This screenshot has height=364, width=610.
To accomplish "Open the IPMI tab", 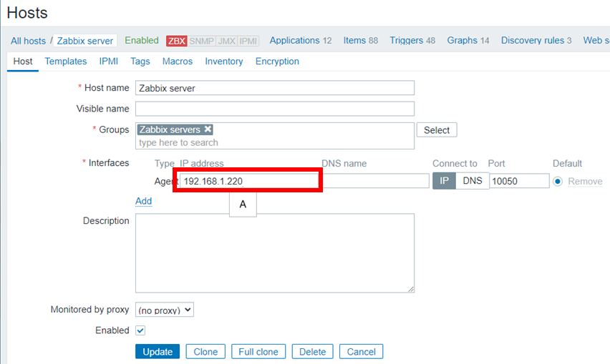I will point(109,62).
